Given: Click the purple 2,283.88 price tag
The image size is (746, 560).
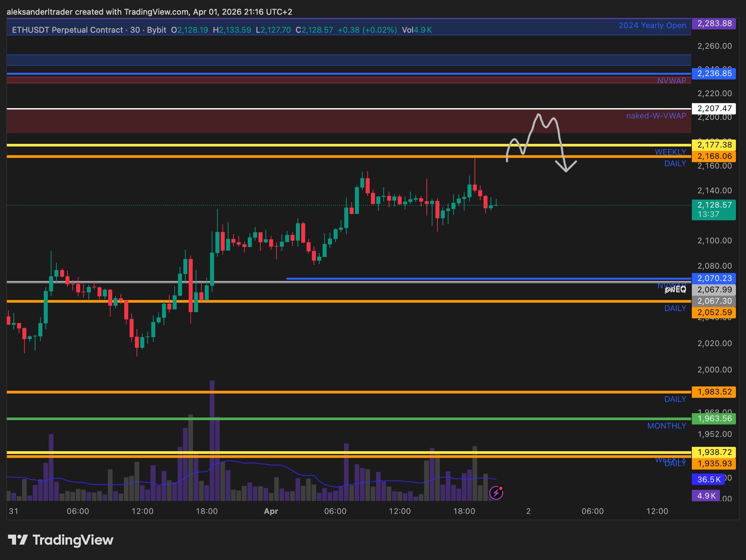Looking at the screenshot, I should pos(714,24).
